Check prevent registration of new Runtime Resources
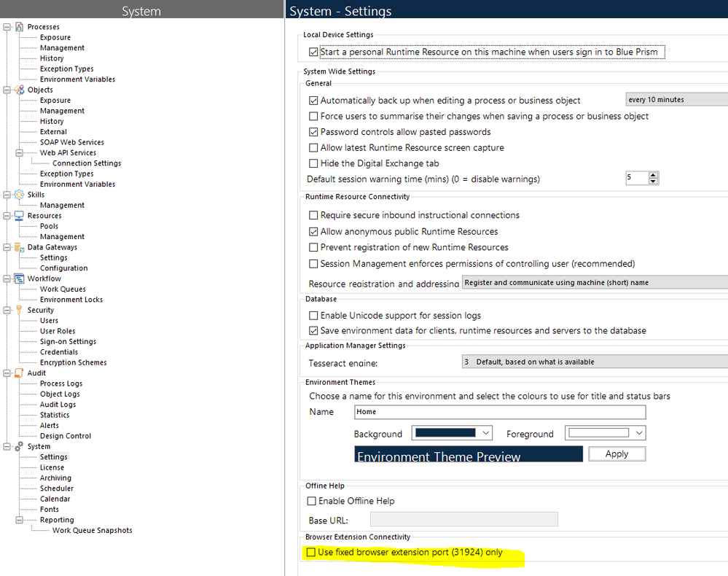The height and width of the screenshot is (576, 728). tap(313, 247)
